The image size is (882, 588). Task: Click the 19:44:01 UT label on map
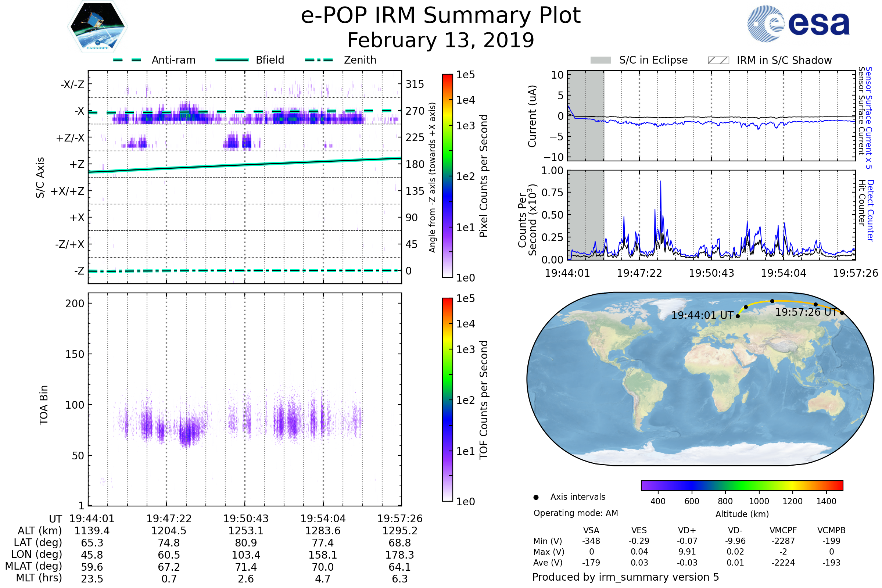pyautogui.click(x=702, y=315)
